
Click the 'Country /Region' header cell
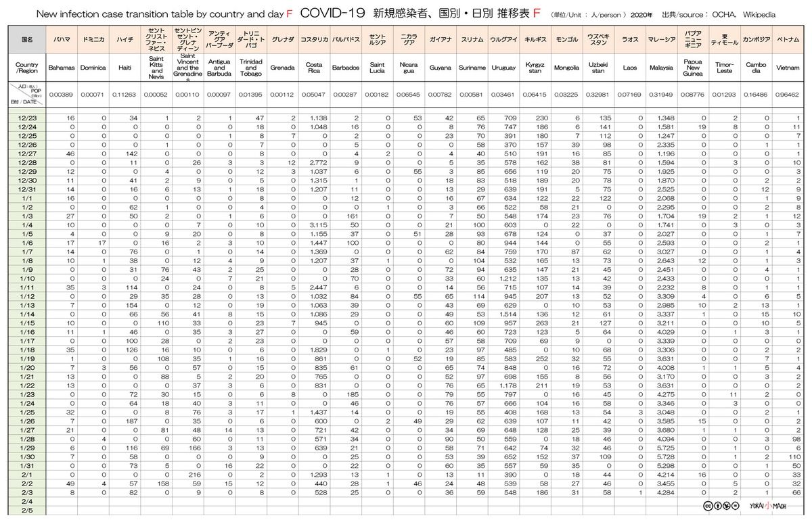pos(27,68)
